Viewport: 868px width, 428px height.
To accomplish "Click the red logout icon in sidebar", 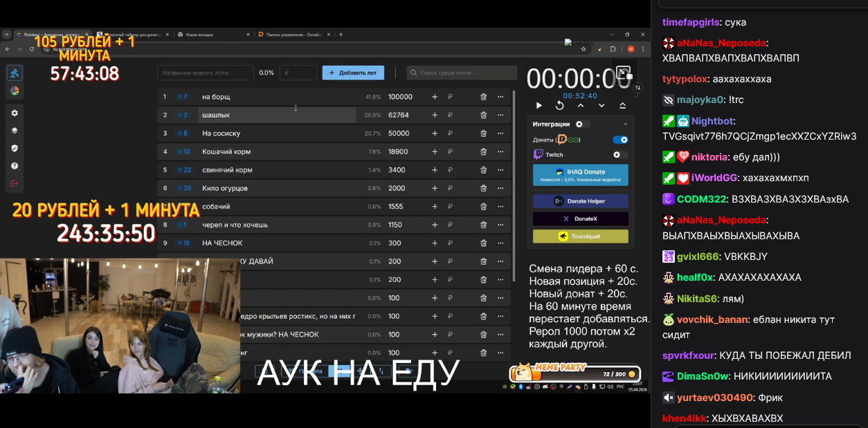I will [15, 183].
